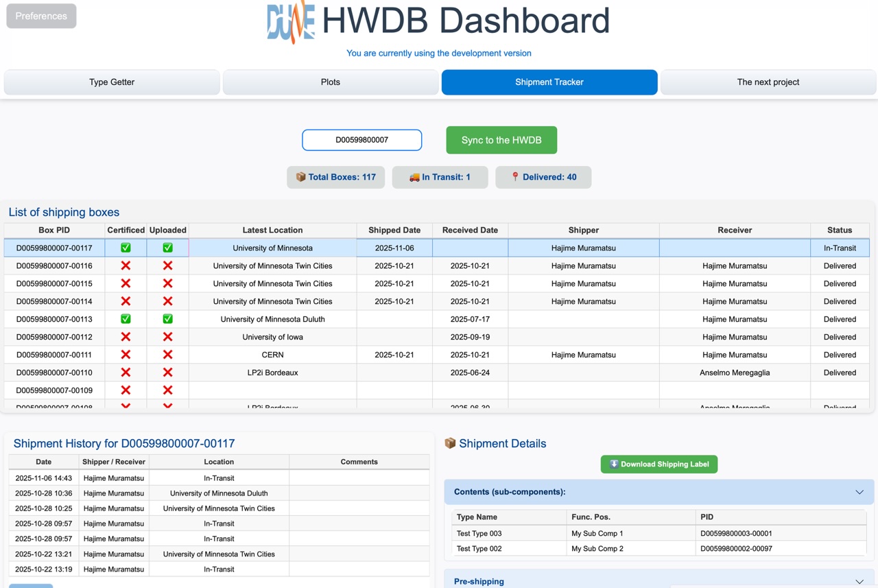Click red Certified cross for box 00116
The image size is (878, 588).
point(126,266)
